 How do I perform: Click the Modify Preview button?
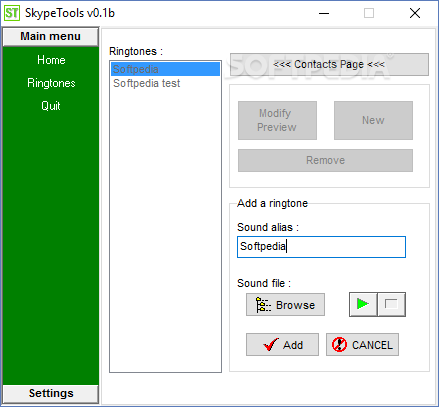pos(277,120)
